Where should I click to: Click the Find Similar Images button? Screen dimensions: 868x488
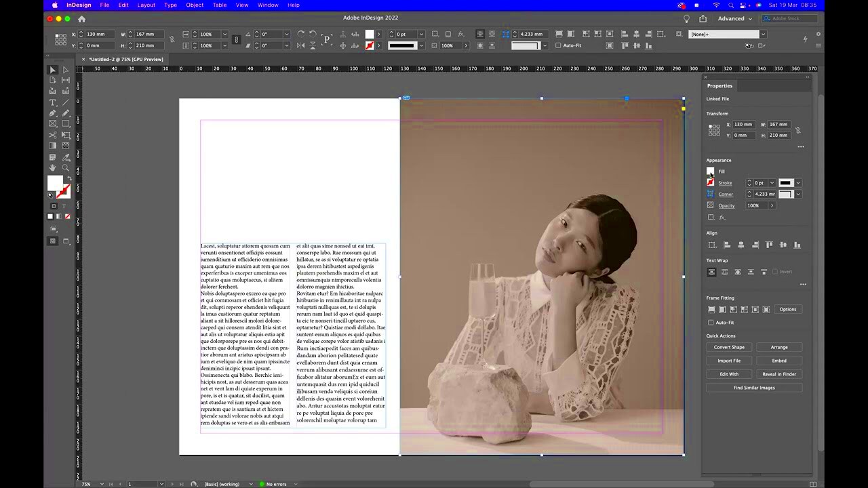coord(754,388)
